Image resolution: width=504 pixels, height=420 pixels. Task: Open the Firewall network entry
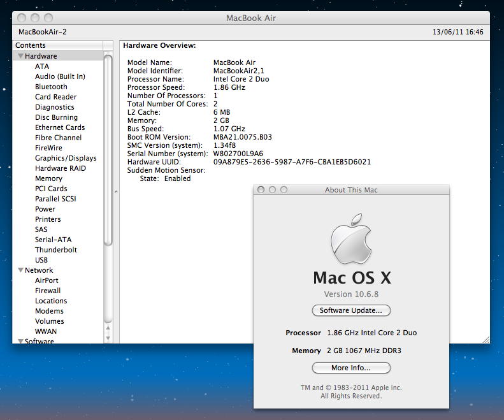pyautogui.click(x=48, y=291)
